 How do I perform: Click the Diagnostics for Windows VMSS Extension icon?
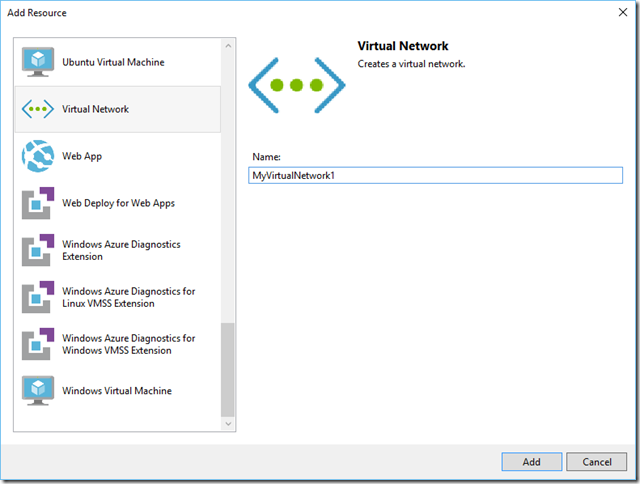coord(38,344)
